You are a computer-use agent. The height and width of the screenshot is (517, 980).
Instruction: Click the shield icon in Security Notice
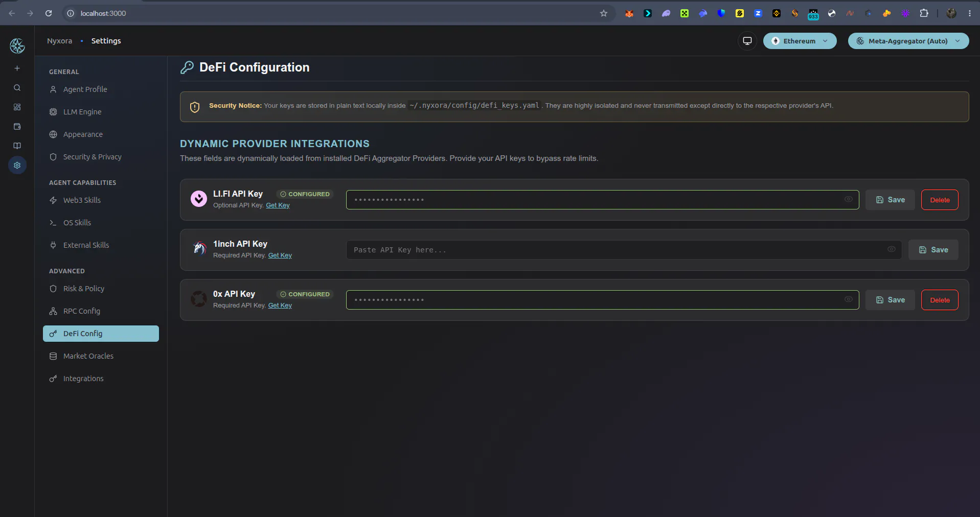(195, 107)
